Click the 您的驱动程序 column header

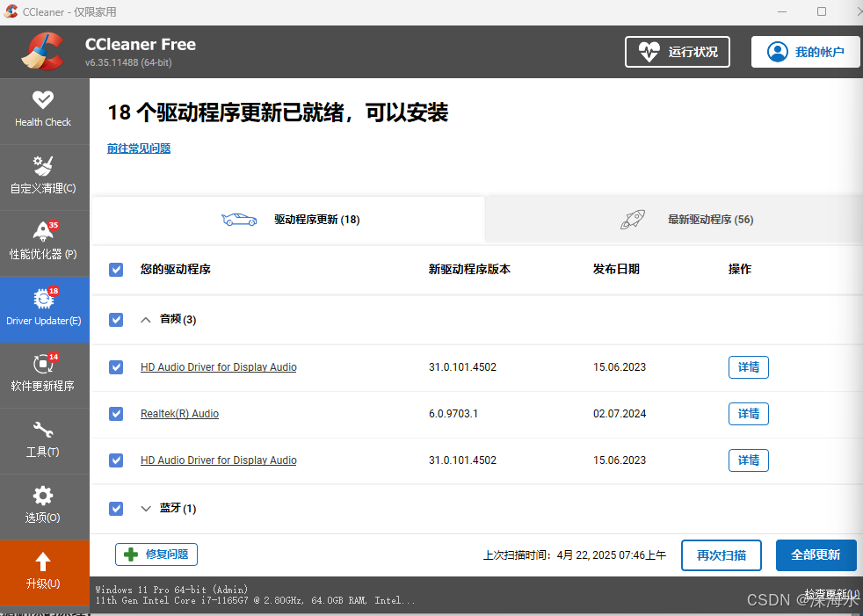pos(176,269)
